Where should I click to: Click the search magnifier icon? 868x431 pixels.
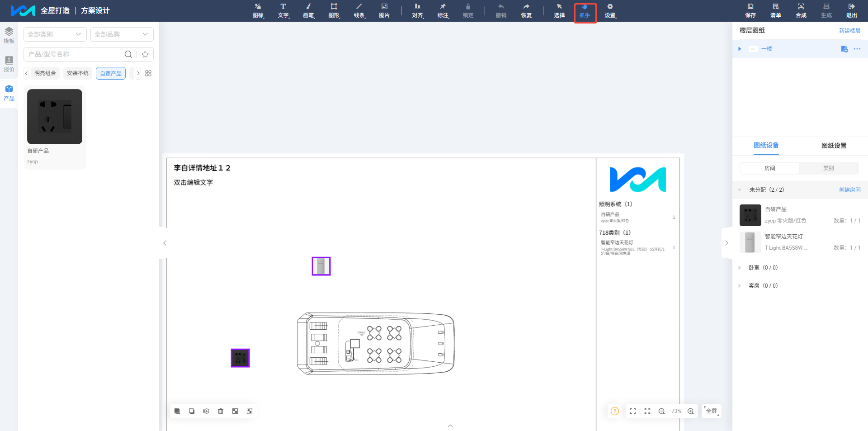point(128,54)
